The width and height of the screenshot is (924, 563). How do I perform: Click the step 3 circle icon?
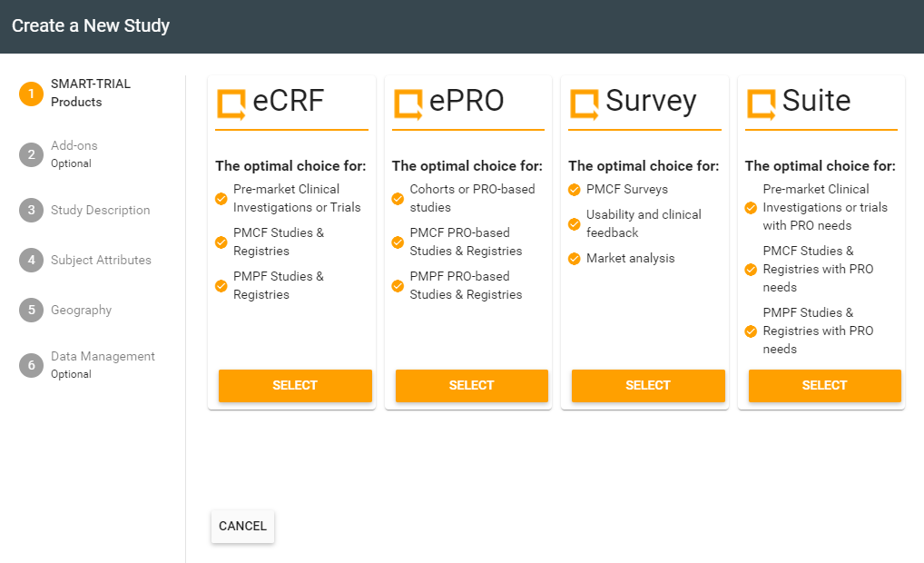click(x=31, y=210)
